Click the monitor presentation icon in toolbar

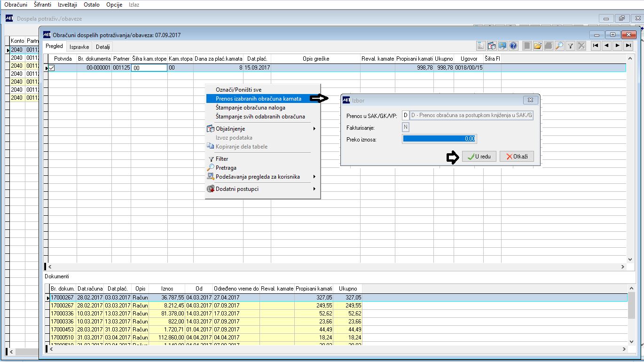[503, 46]
